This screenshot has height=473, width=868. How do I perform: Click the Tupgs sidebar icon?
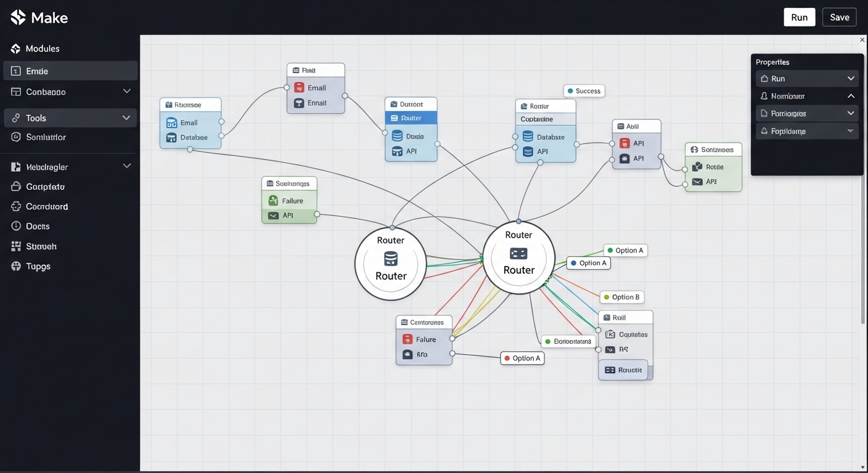(16, 266)
